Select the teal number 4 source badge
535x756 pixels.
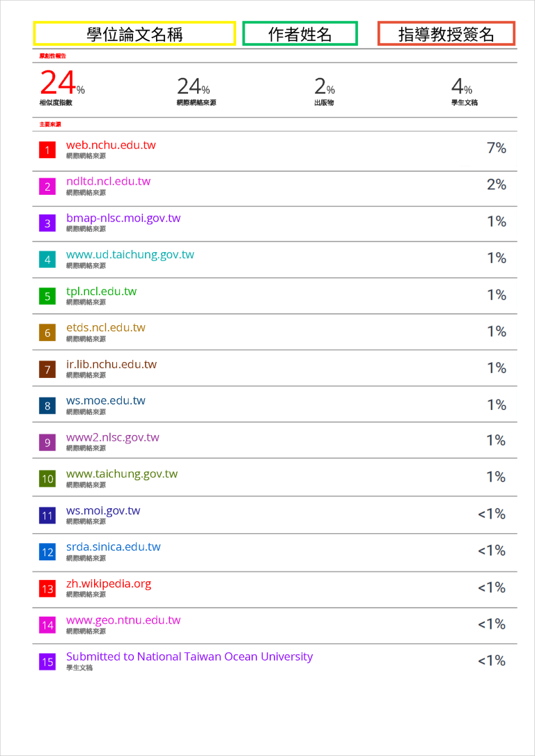[47, 260]
